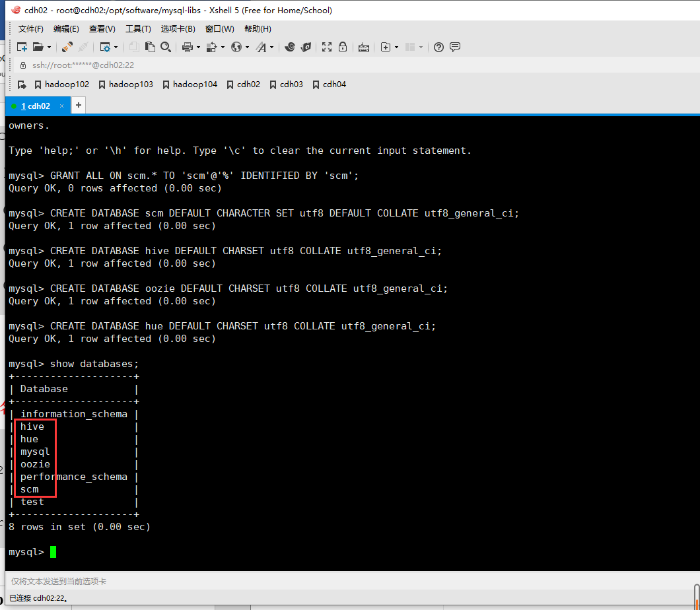Viewport: 700px width, 610px height.
Task: Click the GRANT ALL ON scm.* command line
Action: [184, 176]
